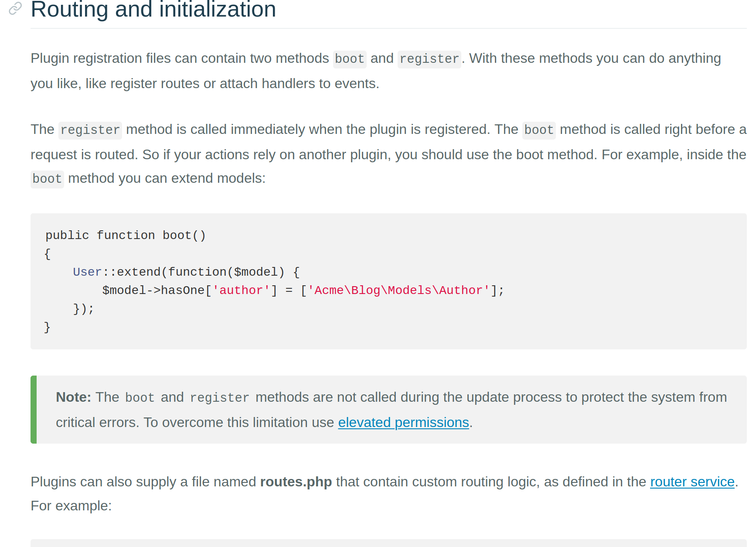Click the inline register code in first paragraph
The height and width of the screenshot is (547, 756).
click(429, 59)
